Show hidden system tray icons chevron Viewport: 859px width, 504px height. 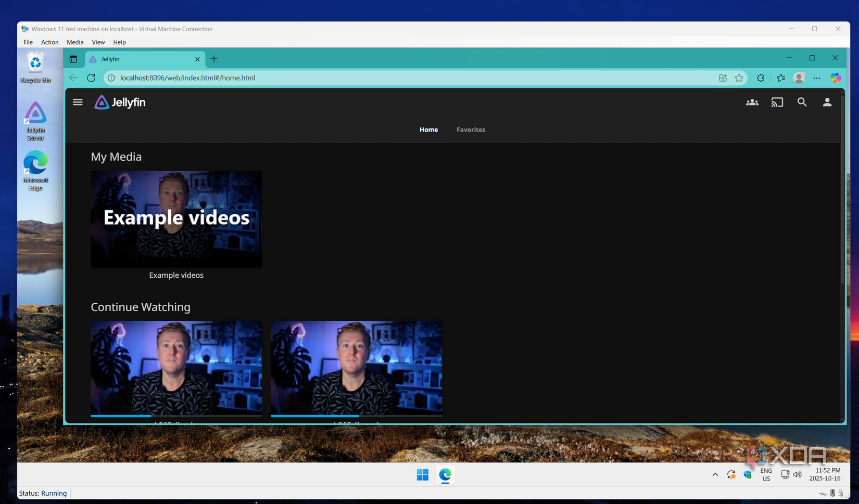pos(715,474)
